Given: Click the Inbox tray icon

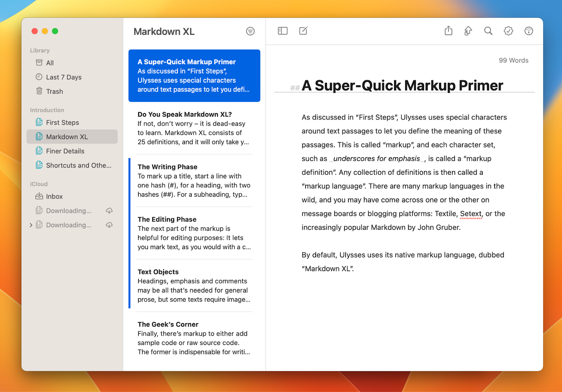Looking at the screenshot, I should [39, 196].
